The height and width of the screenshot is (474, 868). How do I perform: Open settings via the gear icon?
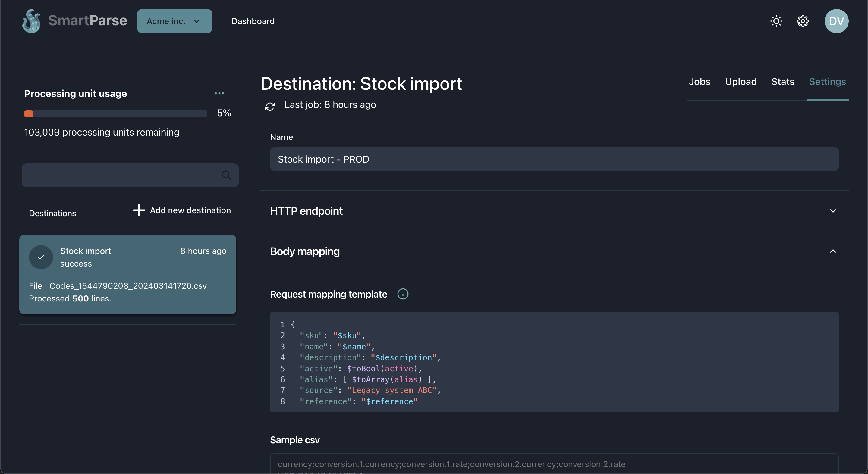coord(803,21)
